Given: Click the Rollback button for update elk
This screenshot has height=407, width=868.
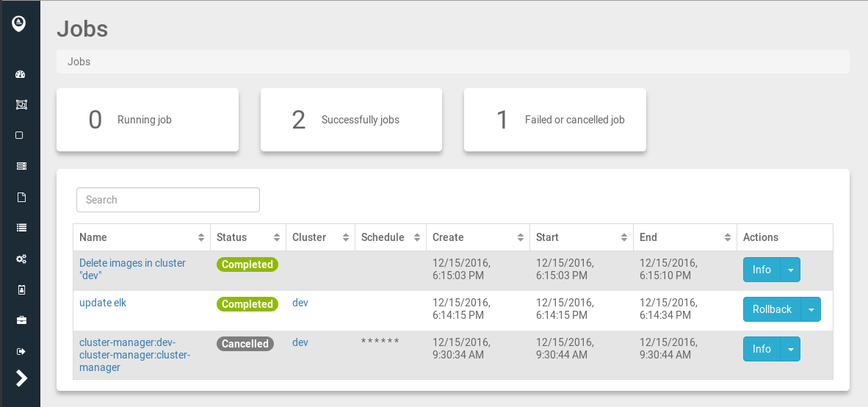Looking at the screenshot, I should tap(772, 309).
